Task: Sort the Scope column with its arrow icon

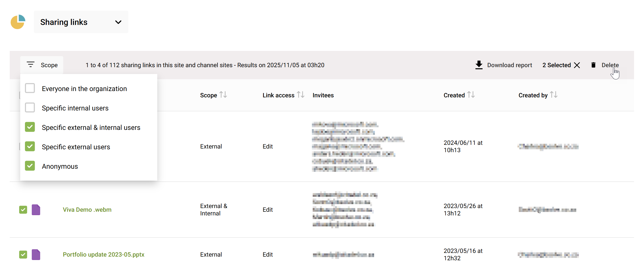Action: pyautogui.click(x=223, y=95)
